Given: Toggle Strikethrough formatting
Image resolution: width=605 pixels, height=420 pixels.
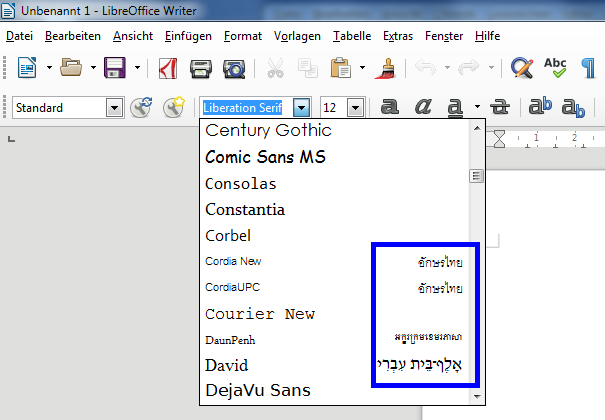Looking at the screenshot, I should tap(500, 106).
